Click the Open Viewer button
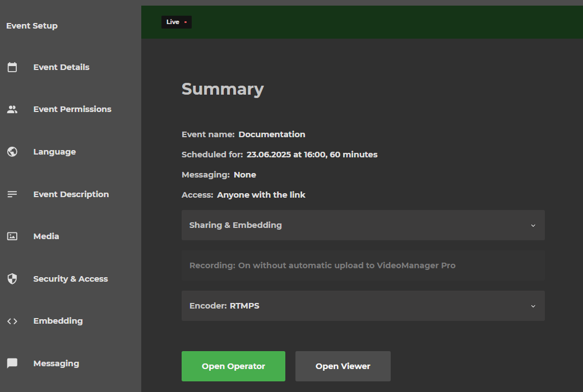The image size is (583, 392). (x=343, y=366)
